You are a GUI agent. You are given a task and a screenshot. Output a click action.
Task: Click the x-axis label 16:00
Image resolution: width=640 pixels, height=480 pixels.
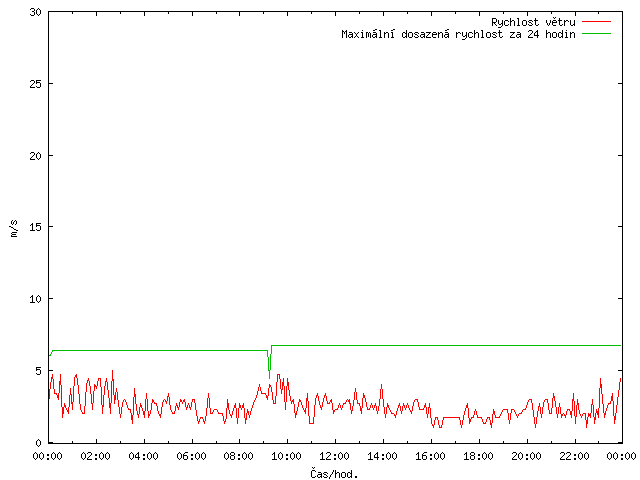click(x=430, y=456)
